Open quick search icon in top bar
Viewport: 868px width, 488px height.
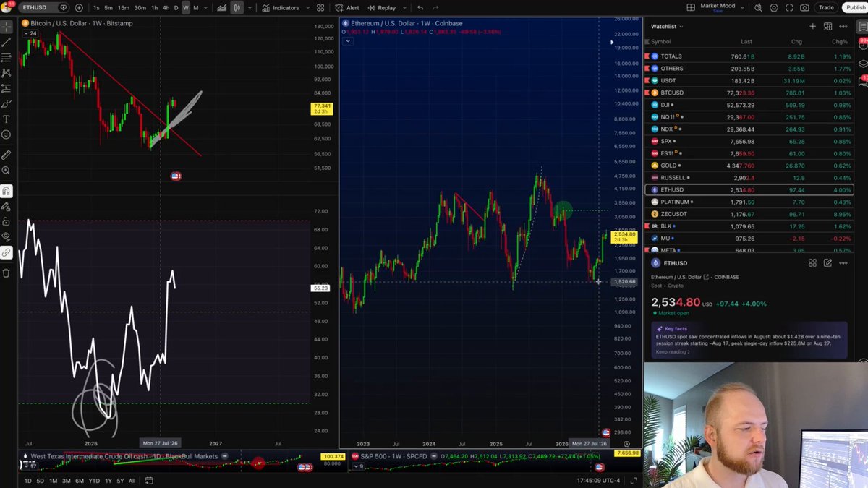(758, 7)
